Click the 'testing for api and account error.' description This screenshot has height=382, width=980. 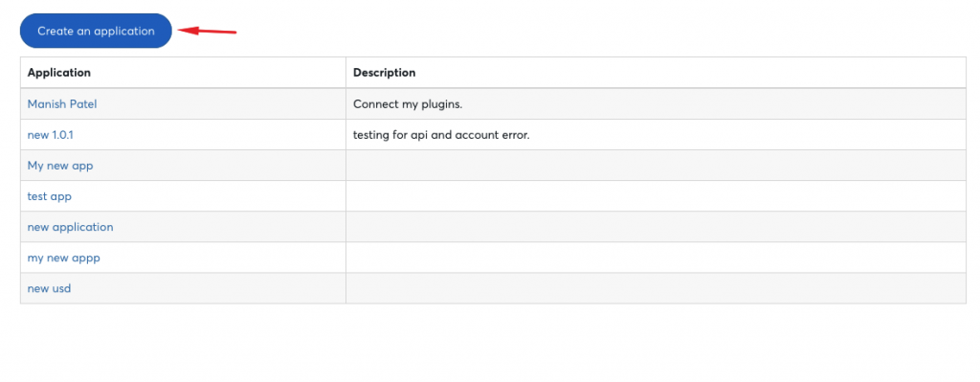(441, 135)
